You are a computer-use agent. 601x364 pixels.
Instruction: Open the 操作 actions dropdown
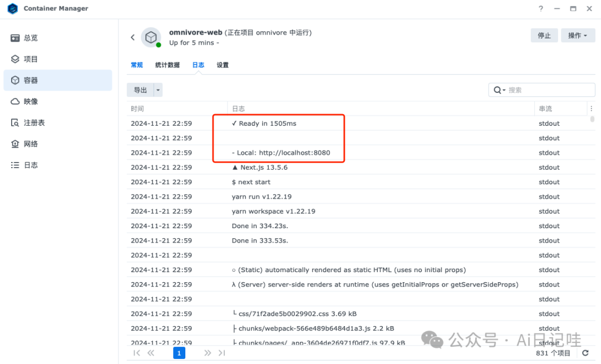[x=578, y=35]
